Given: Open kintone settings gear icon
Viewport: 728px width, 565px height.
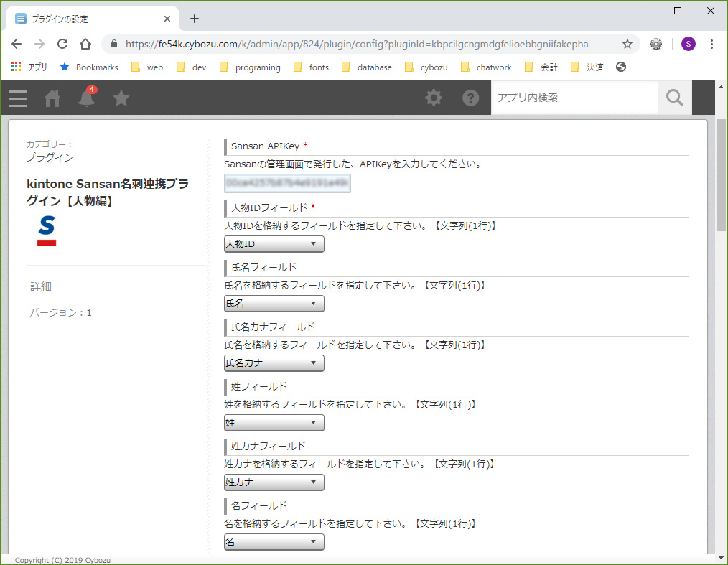Looking at the screenshot, I should (434, 98).
